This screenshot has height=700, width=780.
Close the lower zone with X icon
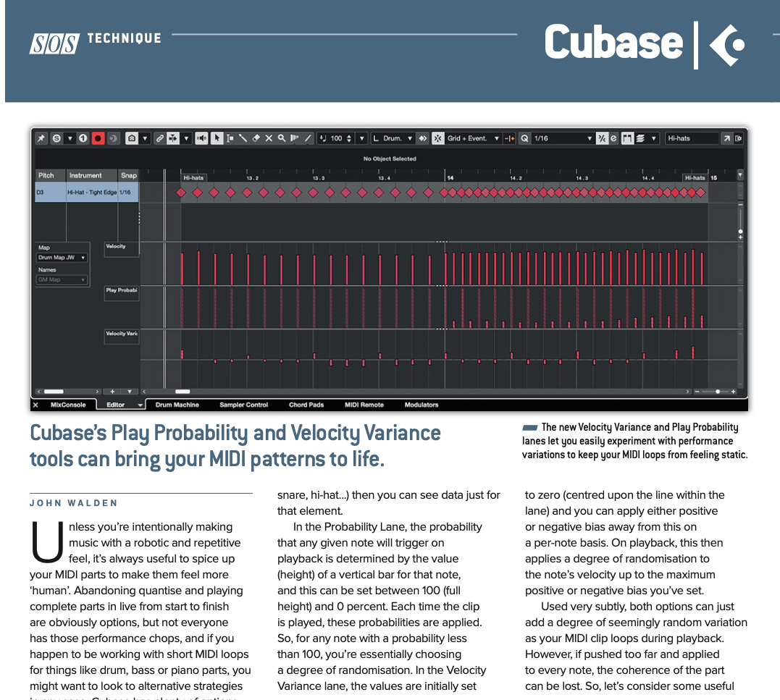pyautogui.click(x=35, y=405)
